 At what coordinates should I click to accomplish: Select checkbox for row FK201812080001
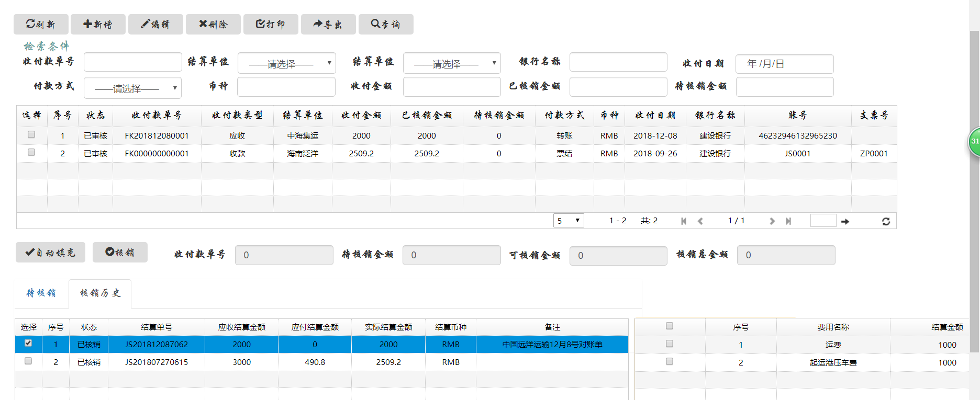click(31, 135)
